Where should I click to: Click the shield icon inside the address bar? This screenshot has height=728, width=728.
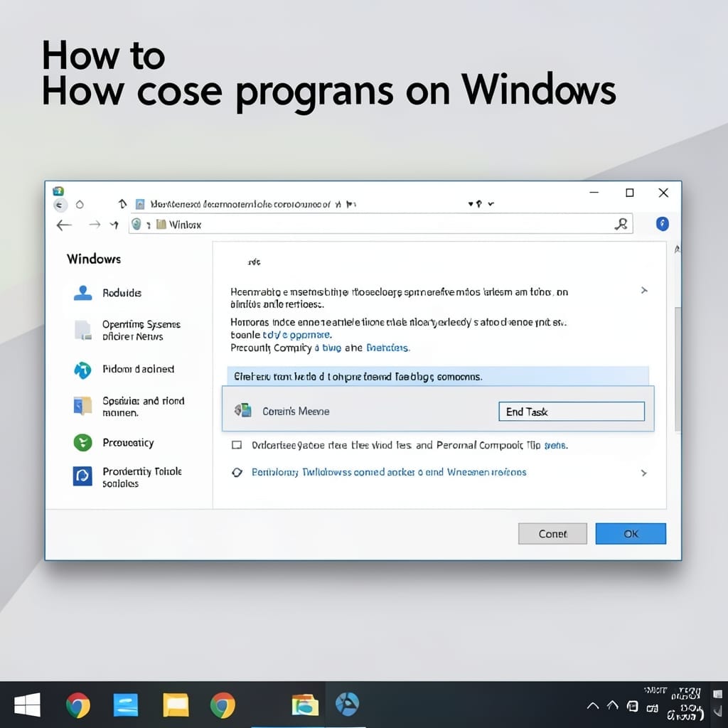click(136, 224)
